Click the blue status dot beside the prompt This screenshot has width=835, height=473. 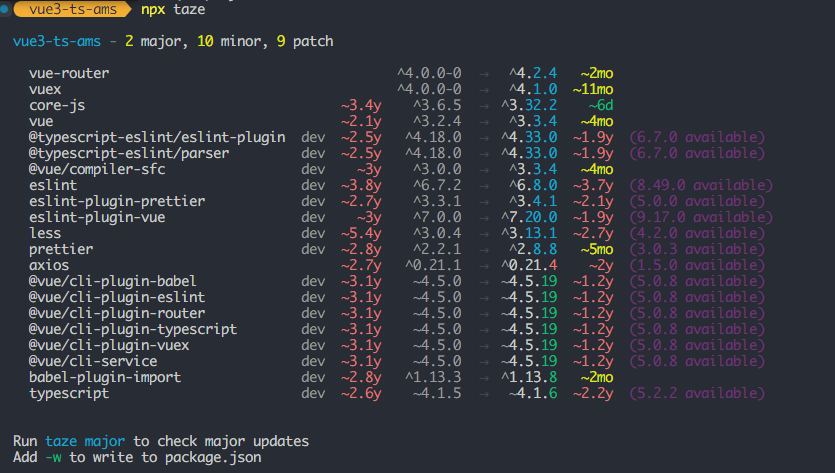(x=4, y=9)
